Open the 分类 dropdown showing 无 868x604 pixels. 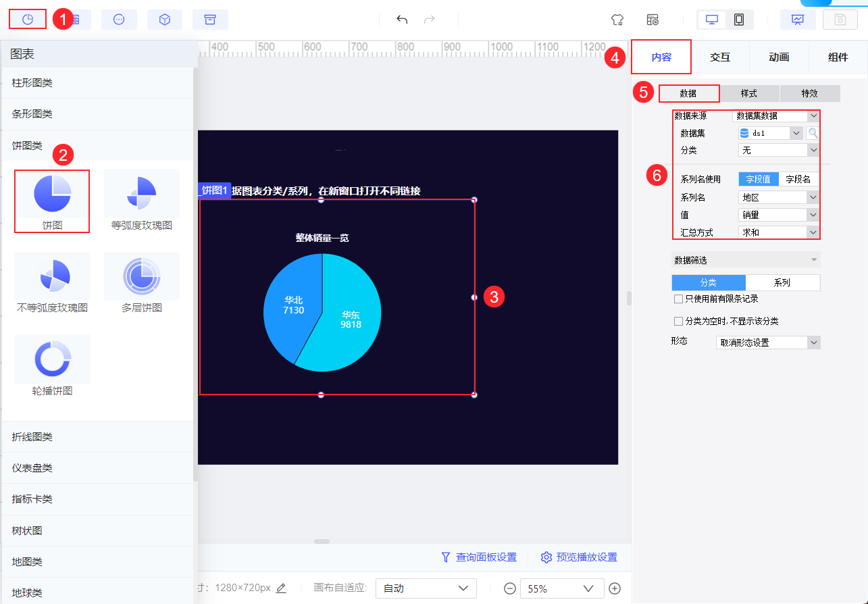[x=779, y=150]
